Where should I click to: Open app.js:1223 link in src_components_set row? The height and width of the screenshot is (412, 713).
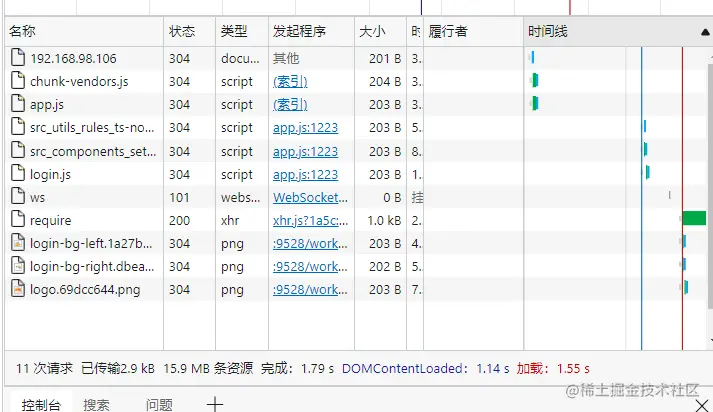[x=306, y=151]
